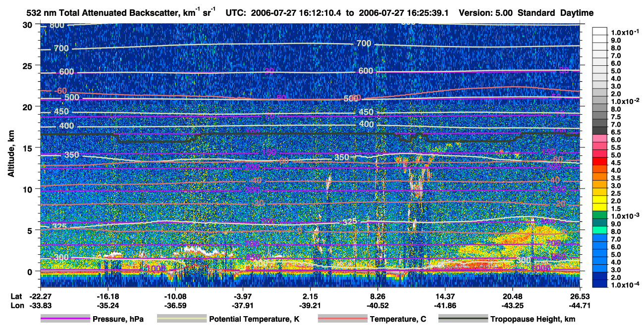Click the longitude value '-37.91'
The height and width of the screenshot is (330, 644).
243,305
